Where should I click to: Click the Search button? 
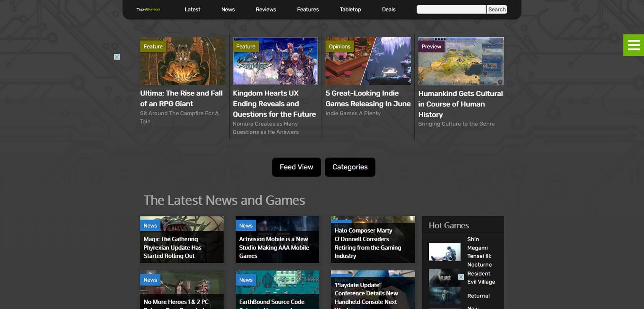pyautogui.click(x=497, y=10)
